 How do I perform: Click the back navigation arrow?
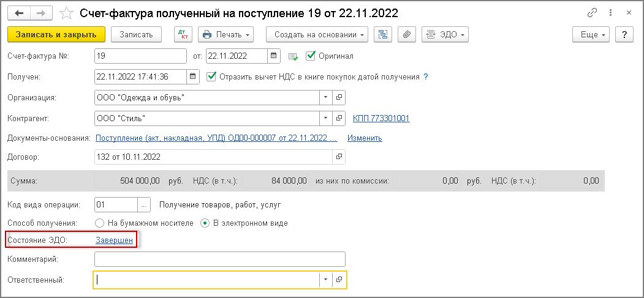tap(20, 13)
